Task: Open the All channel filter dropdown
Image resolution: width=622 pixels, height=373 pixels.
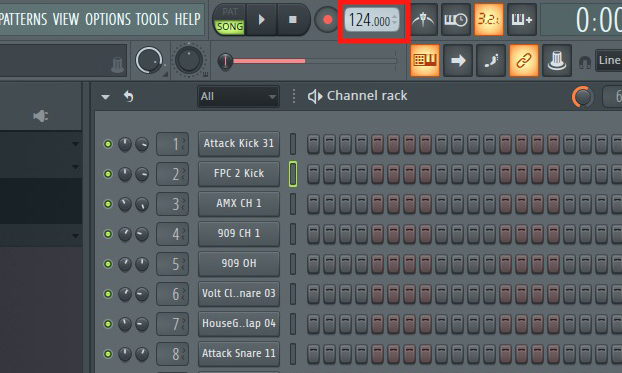Action: point(238,96)
